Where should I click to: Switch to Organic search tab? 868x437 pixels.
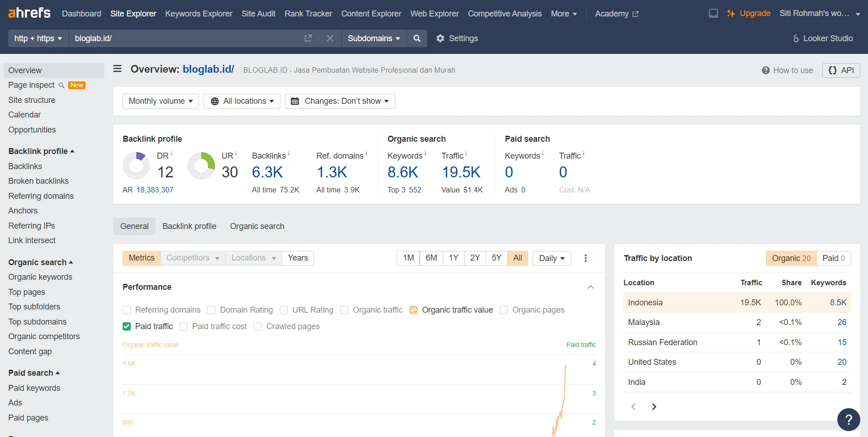pyautogui.click(x=257, y=226)
